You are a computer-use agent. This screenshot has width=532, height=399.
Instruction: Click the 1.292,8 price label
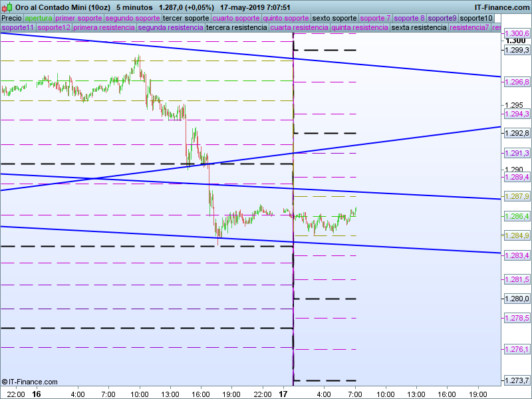pyautogui.click(x=517, y=134)
